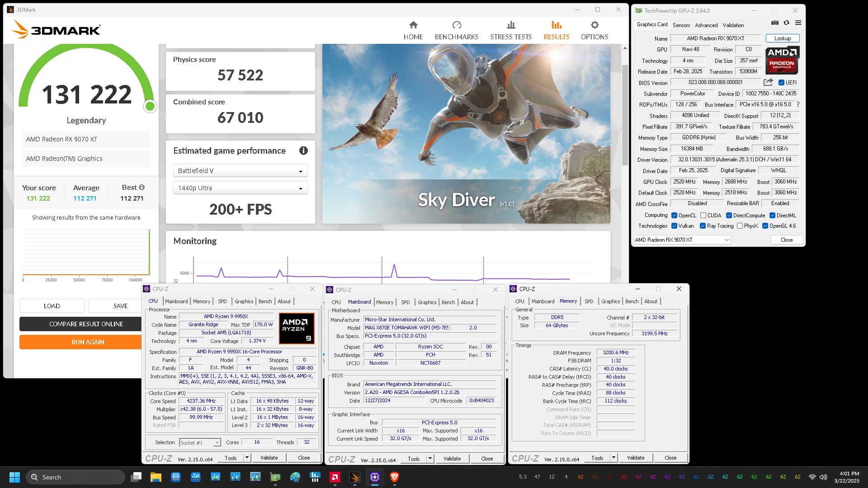This screenshot has height=488, width=868.
Task: Click info icon beside Estimated game performance
Action: (x=303, y=150)
